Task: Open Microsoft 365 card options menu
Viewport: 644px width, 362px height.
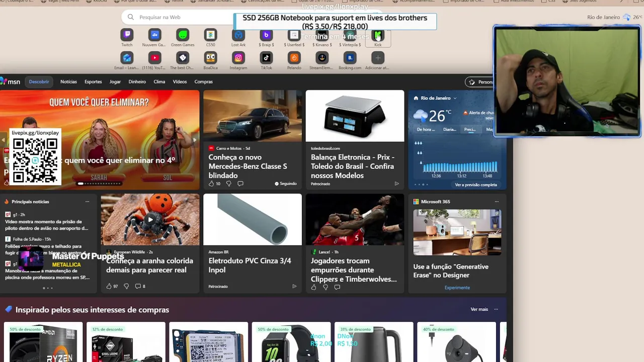Action: [x=497, y=202]
